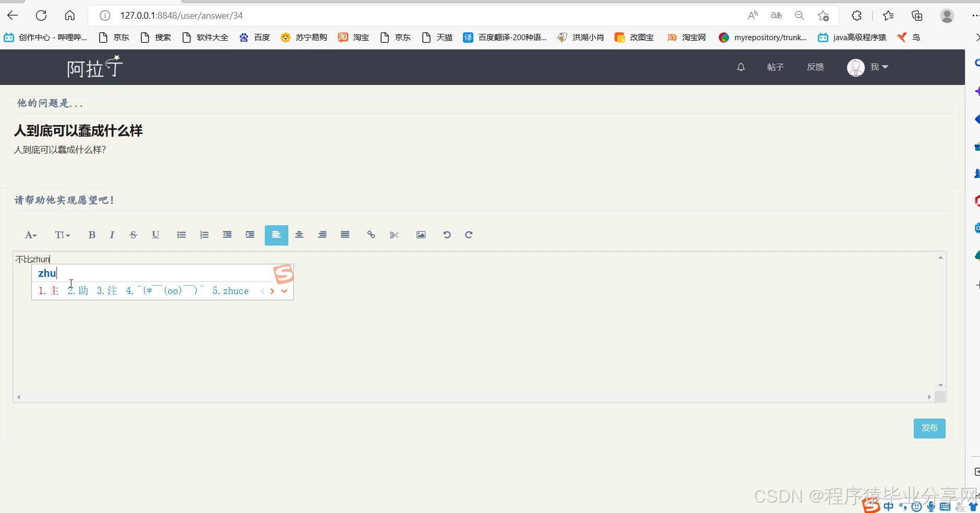Go to browser home page
Viewport: 980px width, 513px height.
tap(70, 16)
